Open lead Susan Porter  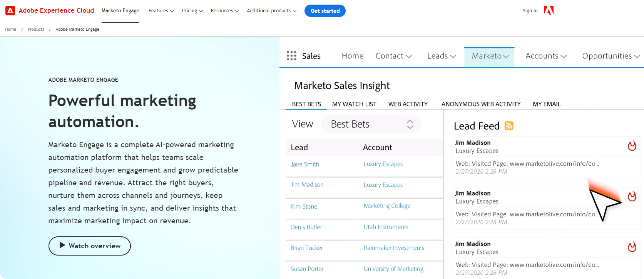pos(307,269)
